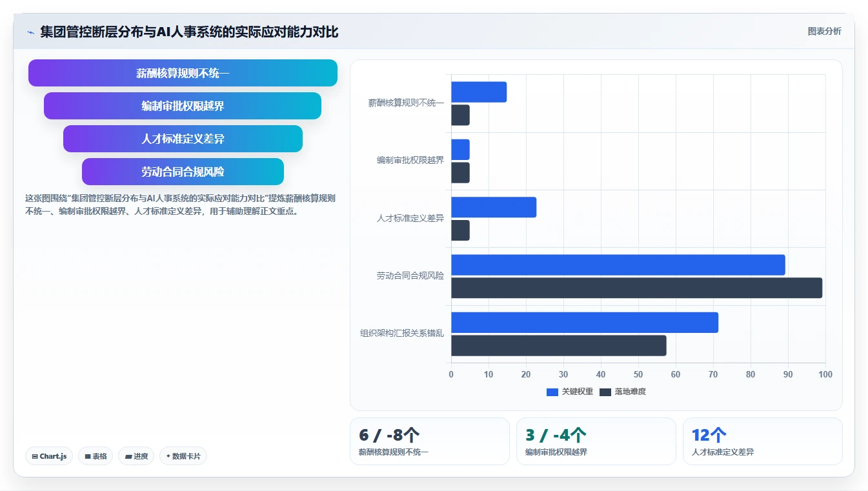868x491 pixels.
Task: Select the Chart.js tag chip
Action: point(50,456)
